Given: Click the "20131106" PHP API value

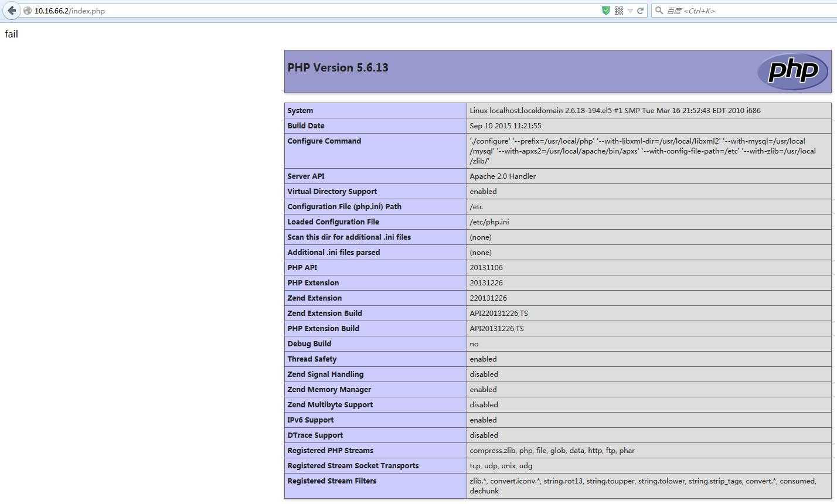Looking at the screenshot, I should click(486, 267).
